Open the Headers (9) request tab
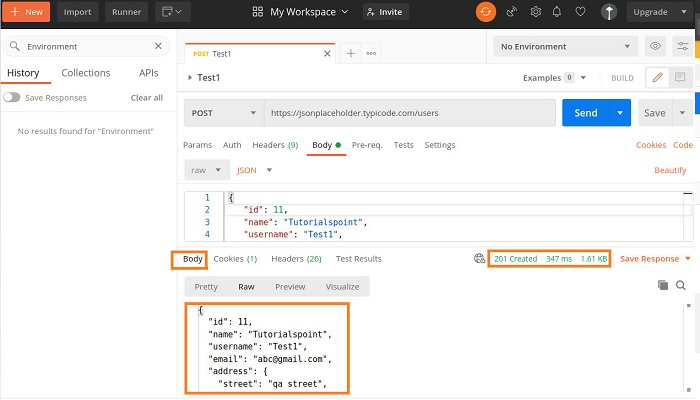Image resolution: width=700 pixels, height=400 pixels. pyautogui.click(x=275, y=145)
